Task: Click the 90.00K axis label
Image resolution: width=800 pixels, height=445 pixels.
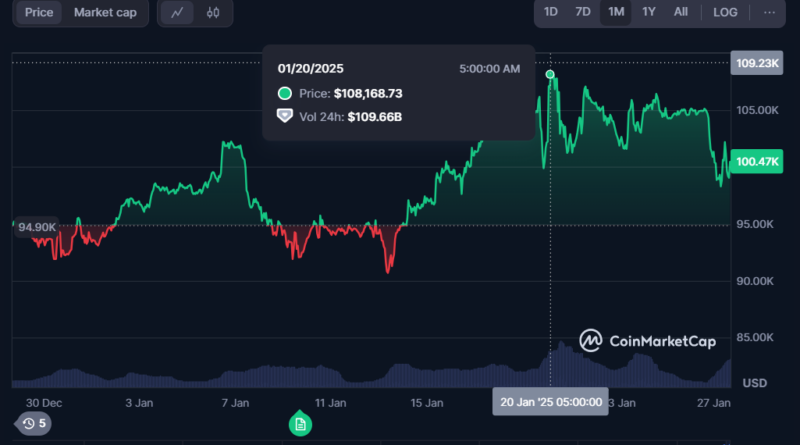Action: (x=755, y=281)
